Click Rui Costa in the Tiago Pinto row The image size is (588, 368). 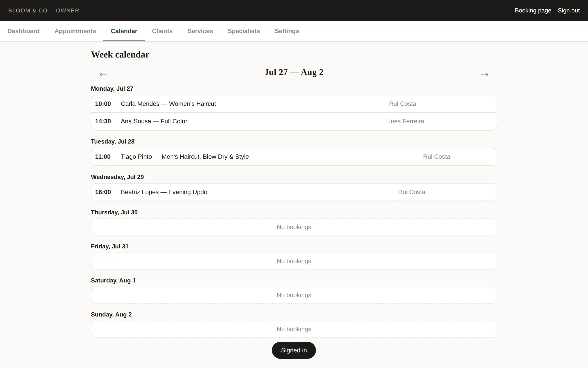pyautogui.click(x=436, y=157)
